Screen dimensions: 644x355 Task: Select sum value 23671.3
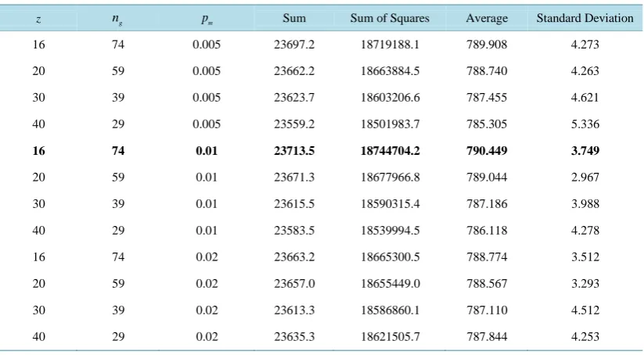pos(294,177)
